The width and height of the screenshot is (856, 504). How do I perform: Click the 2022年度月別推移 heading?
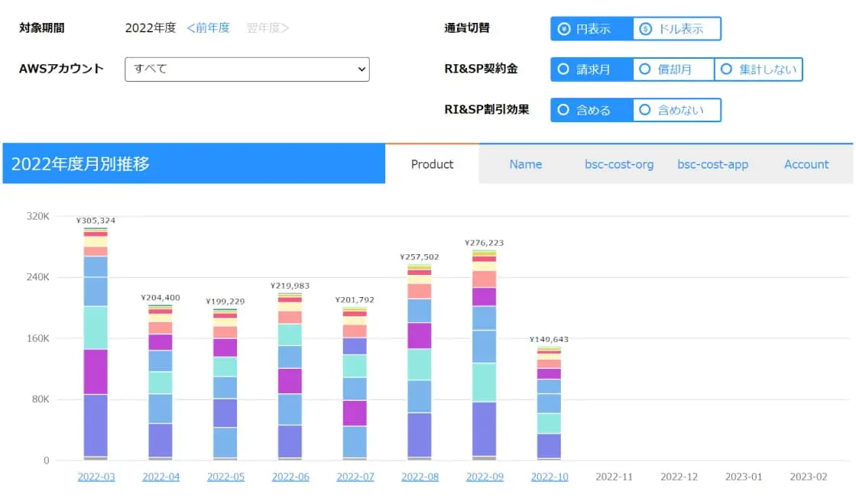tap(80, 163)
